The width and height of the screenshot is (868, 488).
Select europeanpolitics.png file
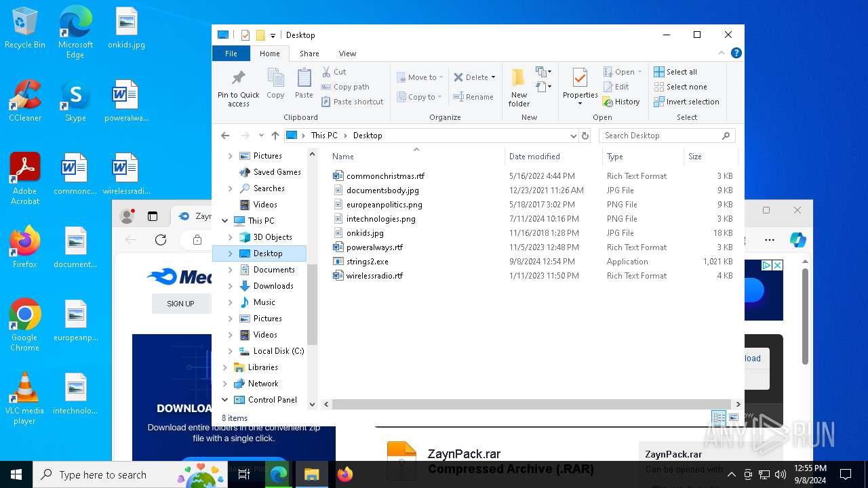384,205
